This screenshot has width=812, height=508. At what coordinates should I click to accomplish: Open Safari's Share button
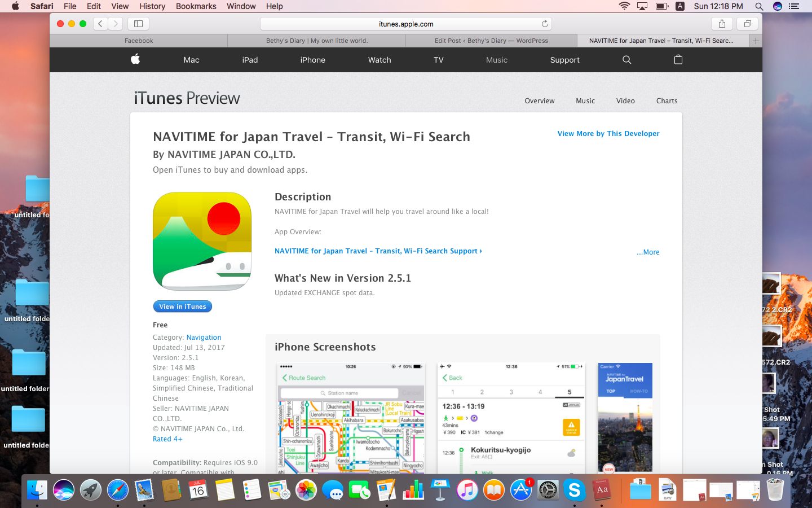click(x=722, y=24)
